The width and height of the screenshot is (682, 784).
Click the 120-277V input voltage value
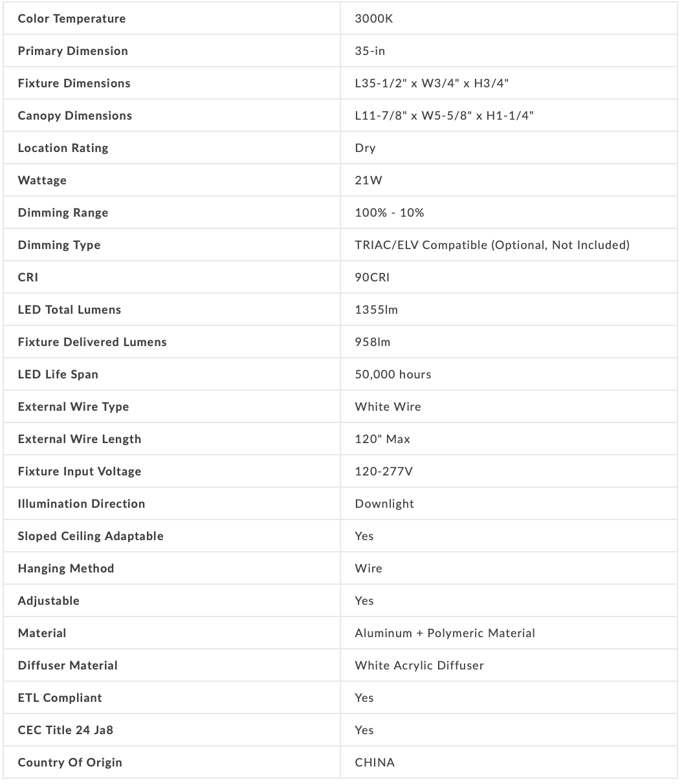(x=384, y=472)
